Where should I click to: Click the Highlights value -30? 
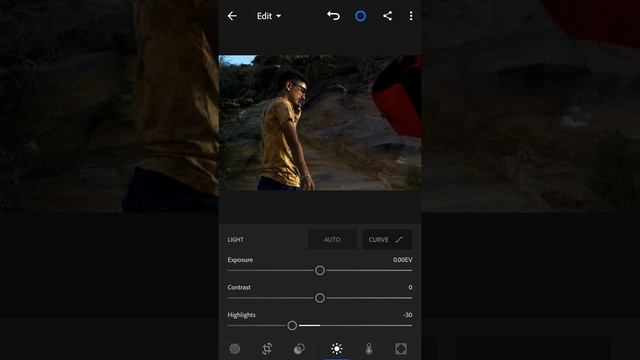407,315
